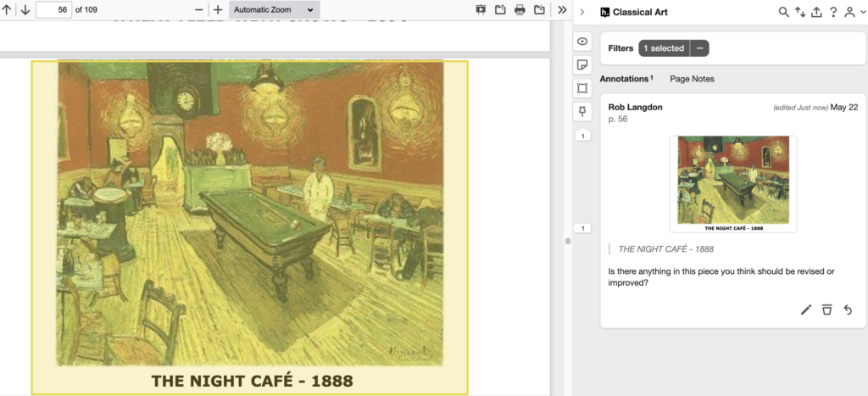Screen dimensions: 868x396
Task: Create a new page note
Action: pyautogui.click(x=582, y=64)
